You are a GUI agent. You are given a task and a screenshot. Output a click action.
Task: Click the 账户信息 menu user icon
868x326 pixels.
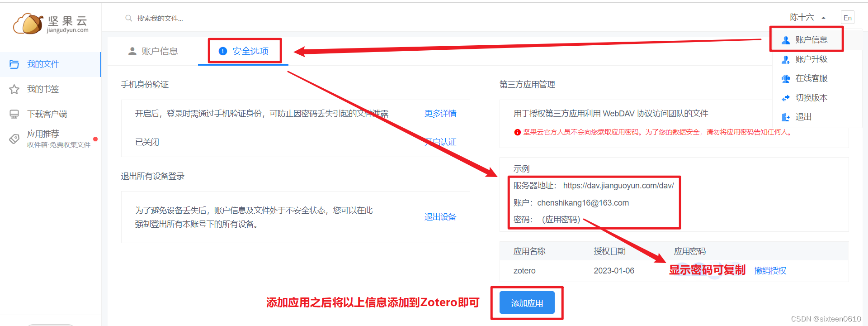(786, 40)
